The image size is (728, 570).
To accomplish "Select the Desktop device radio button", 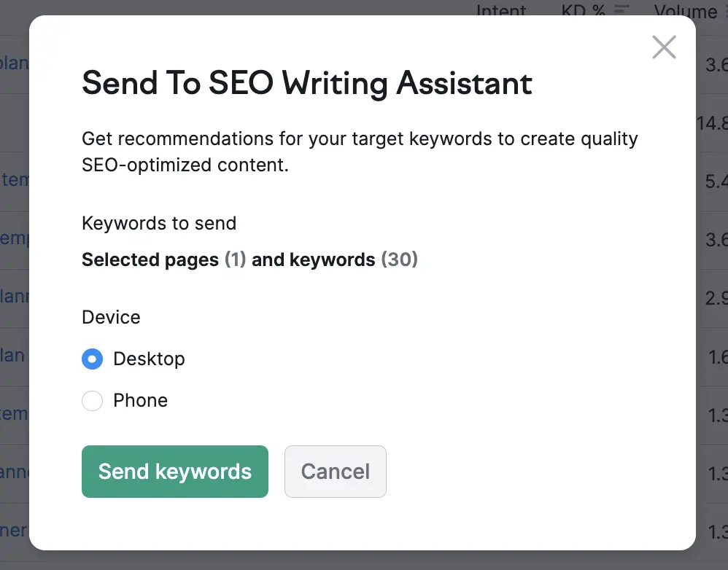I will [x=92, y=359].
